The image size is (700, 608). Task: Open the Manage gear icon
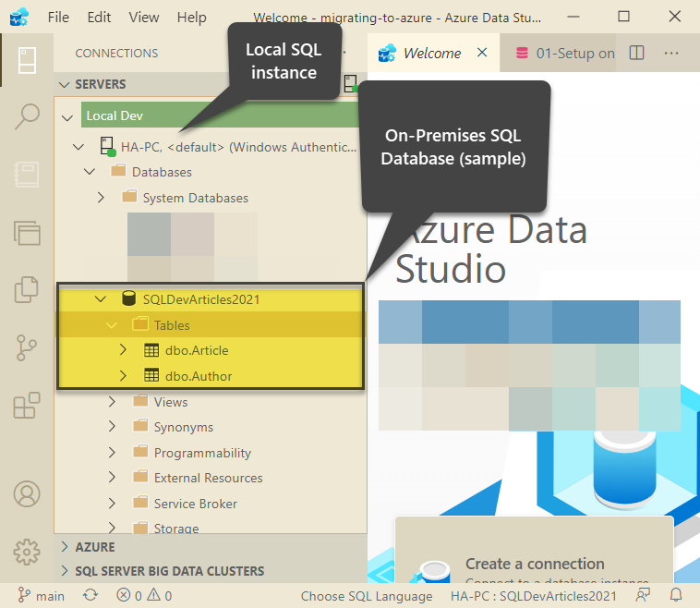[27, 552]
